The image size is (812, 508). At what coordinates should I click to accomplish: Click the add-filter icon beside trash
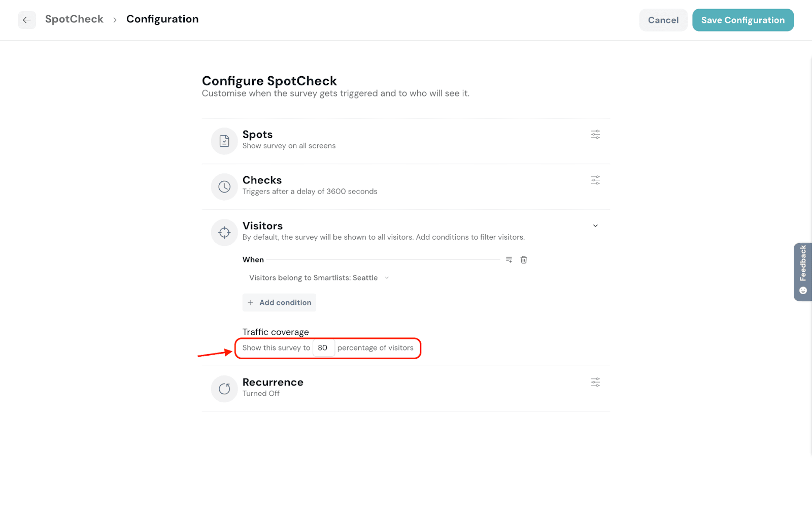coord(509,260)
